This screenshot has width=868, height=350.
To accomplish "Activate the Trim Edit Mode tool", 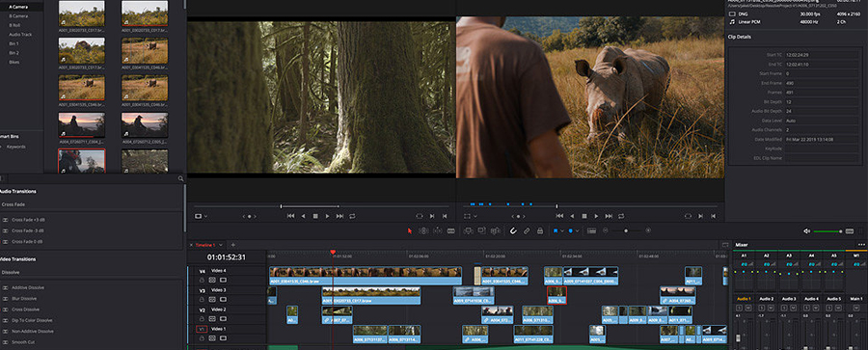I will (423, 231).
